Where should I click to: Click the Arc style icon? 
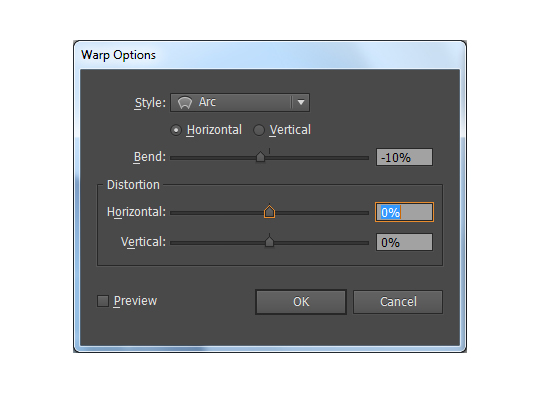click(185, 102)
